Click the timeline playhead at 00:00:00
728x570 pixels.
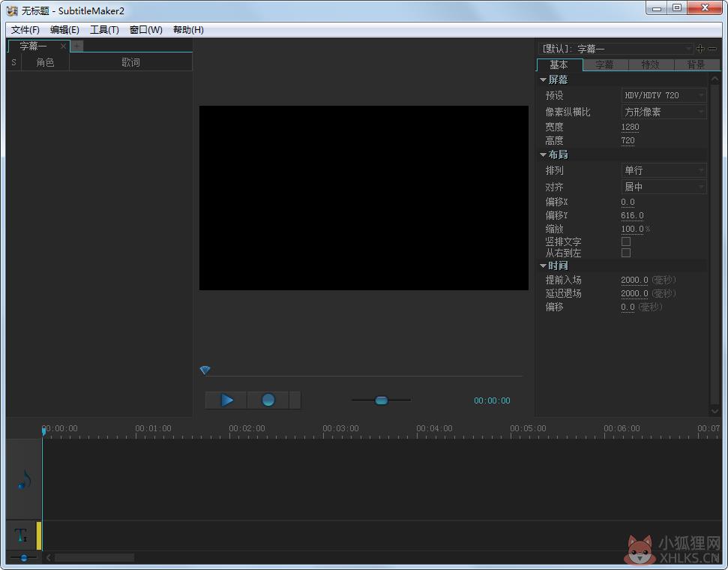(x=43, y=431)
